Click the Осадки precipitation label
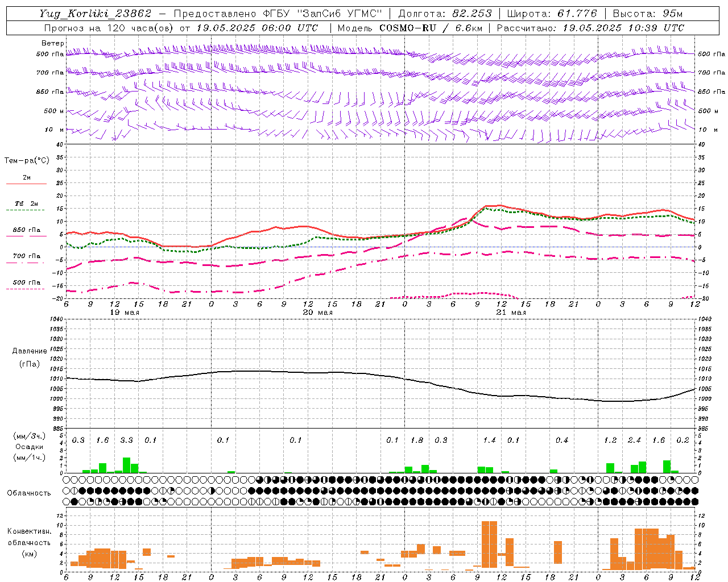This screenshot has width=728, height=582. 30,447
